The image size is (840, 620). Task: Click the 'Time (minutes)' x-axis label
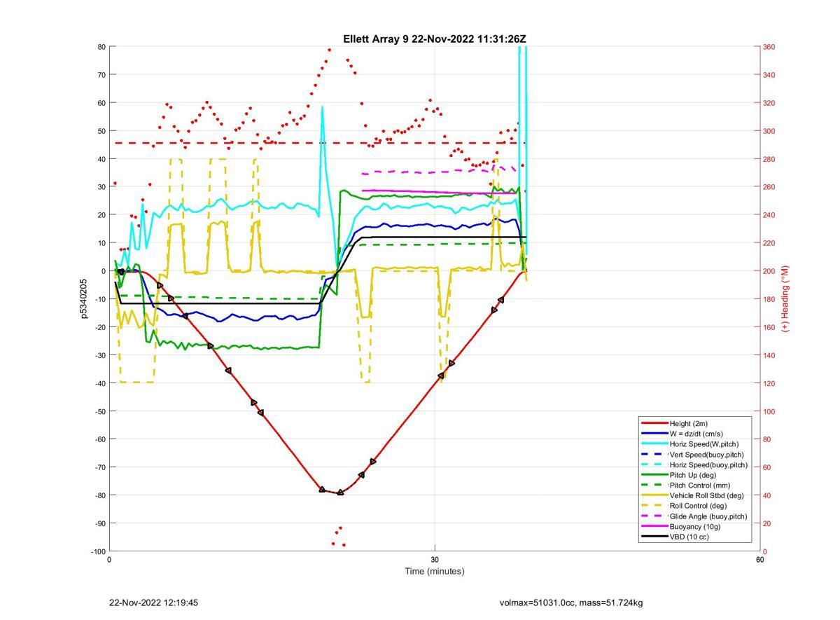(x=435, y=571)
